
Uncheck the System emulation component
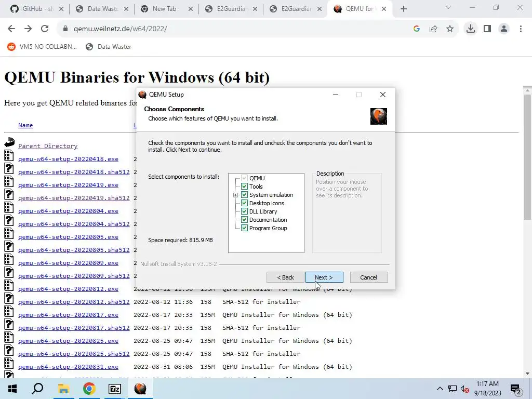(x=244, y=195)
